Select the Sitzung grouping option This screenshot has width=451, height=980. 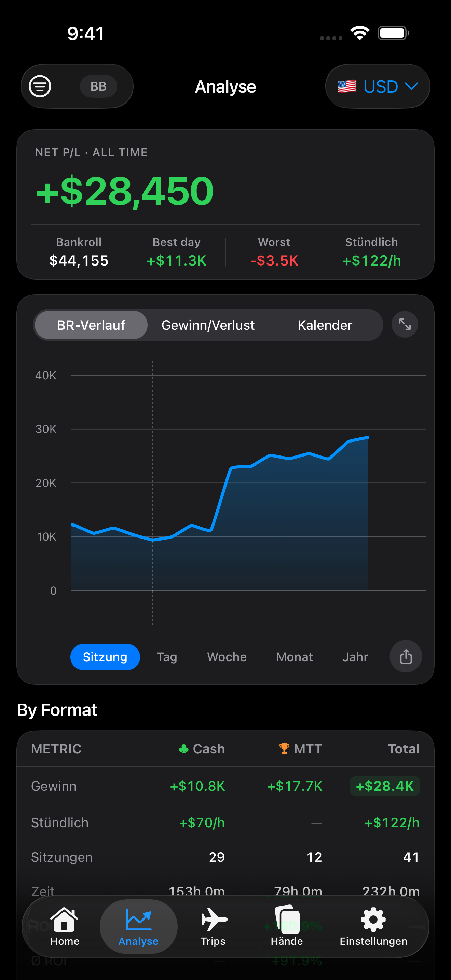point(105,657)
